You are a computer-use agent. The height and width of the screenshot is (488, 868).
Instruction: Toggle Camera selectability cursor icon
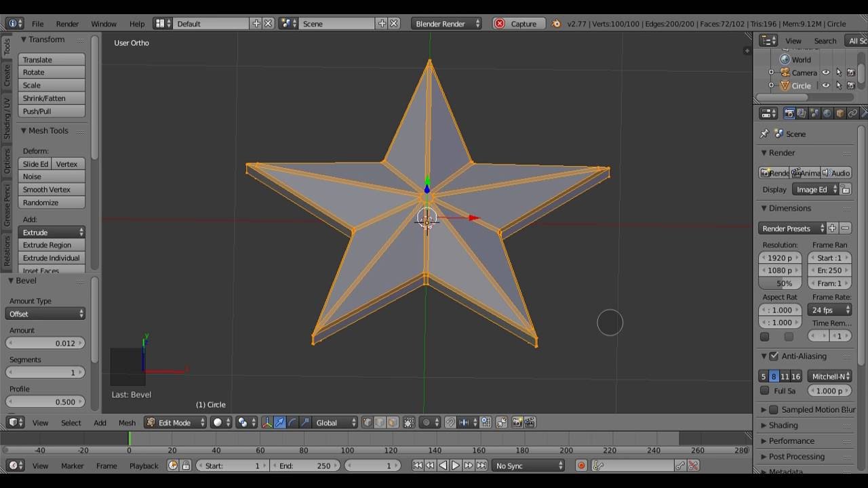[x=839, y=73]
